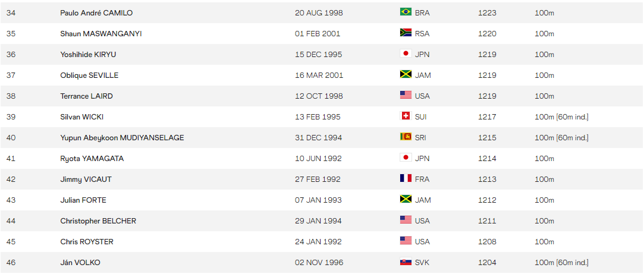The image size is (644, 274).
Task: Click the Slovakia flag icon
Action: 406,262
